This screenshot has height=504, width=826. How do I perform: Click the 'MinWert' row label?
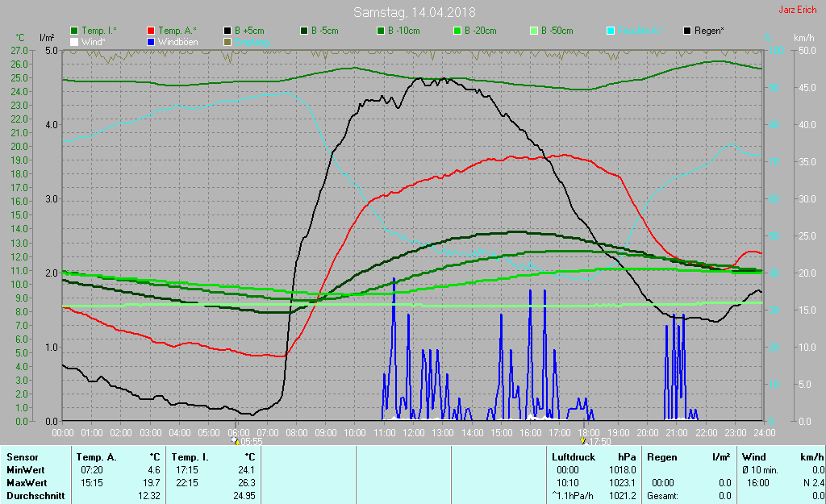click(25, 470)
